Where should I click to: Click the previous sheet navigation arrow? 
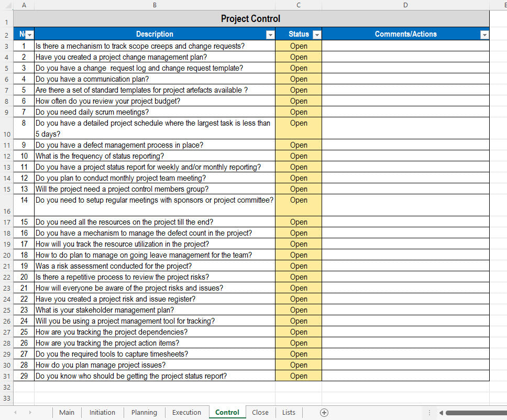(15, 412)
